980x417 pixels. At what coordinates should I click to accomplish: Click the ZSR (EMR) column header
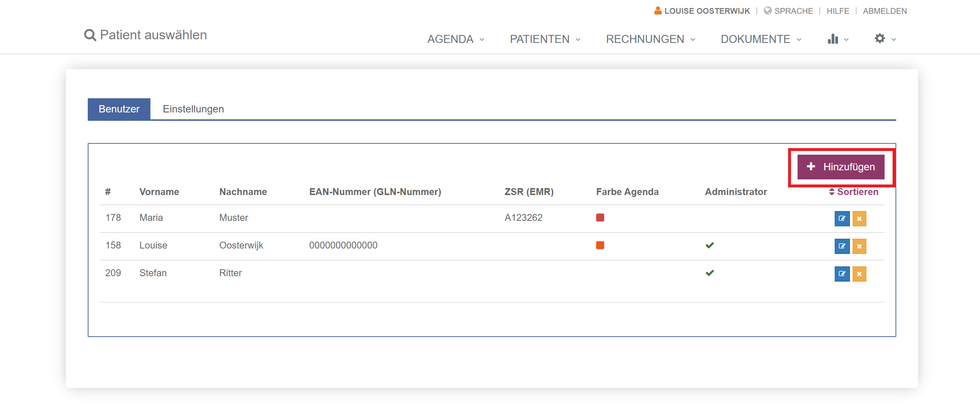coord(529,192)
